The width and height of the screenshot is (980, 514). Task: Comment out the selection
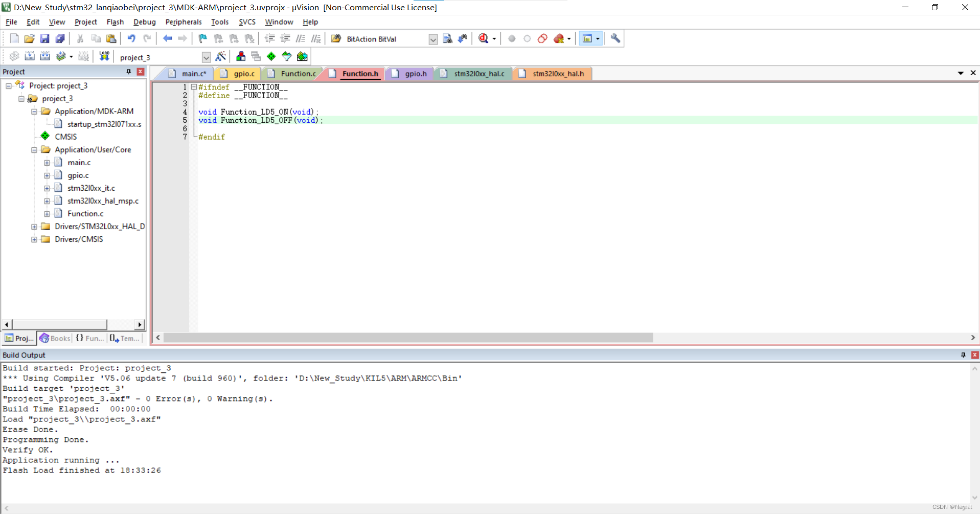tap(301, 38)
